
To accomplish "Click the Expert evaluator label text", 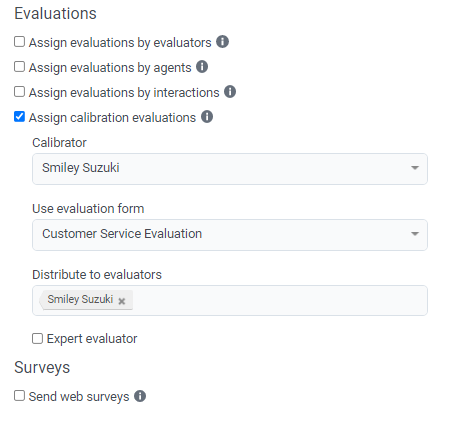I will tap(92, 339).
